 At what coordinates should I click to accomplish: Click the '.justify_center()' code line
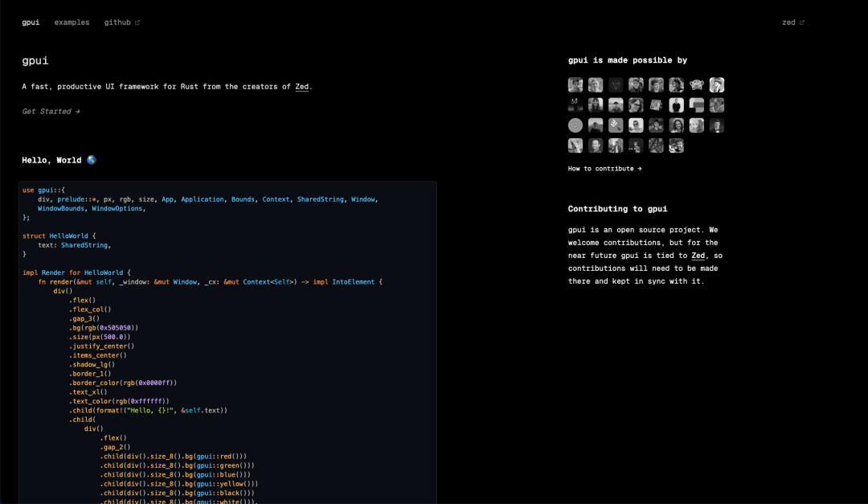[102, 346]
